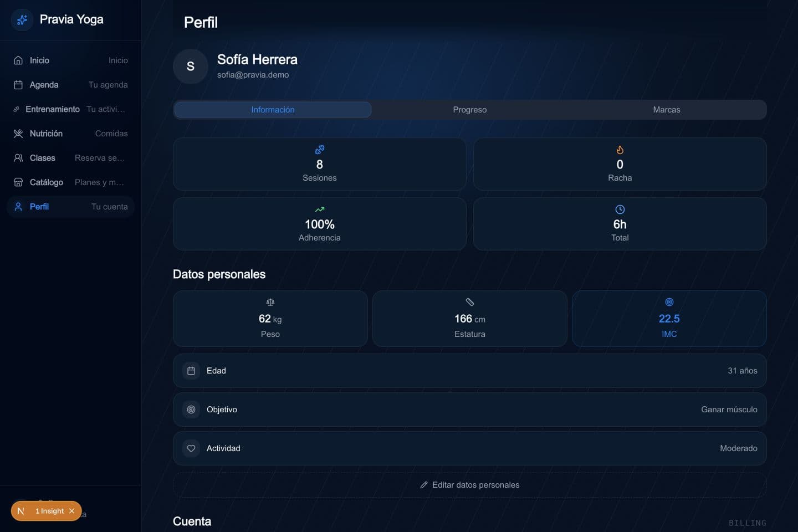
Task: Click the pencil icon beside Editar datos
Action: pos(424,485)
